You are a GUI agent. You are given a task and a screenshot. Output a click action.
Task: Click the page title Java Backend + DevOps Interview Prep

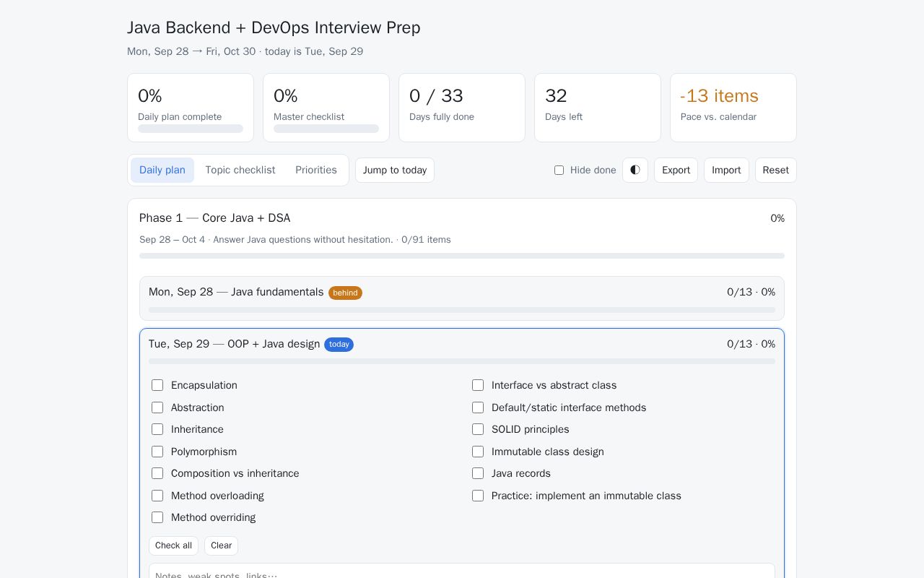pos(274,27)
